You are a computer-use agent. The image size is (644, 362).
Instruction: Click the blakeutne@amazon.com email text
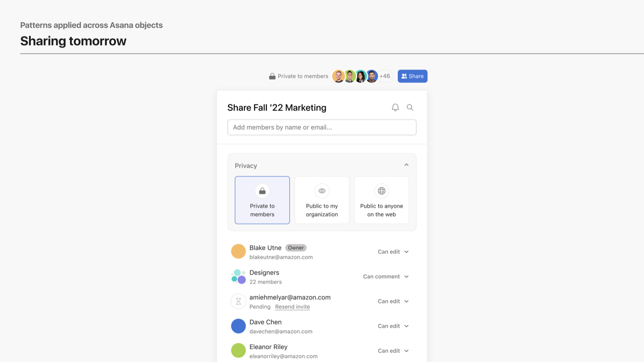point(281,257)
